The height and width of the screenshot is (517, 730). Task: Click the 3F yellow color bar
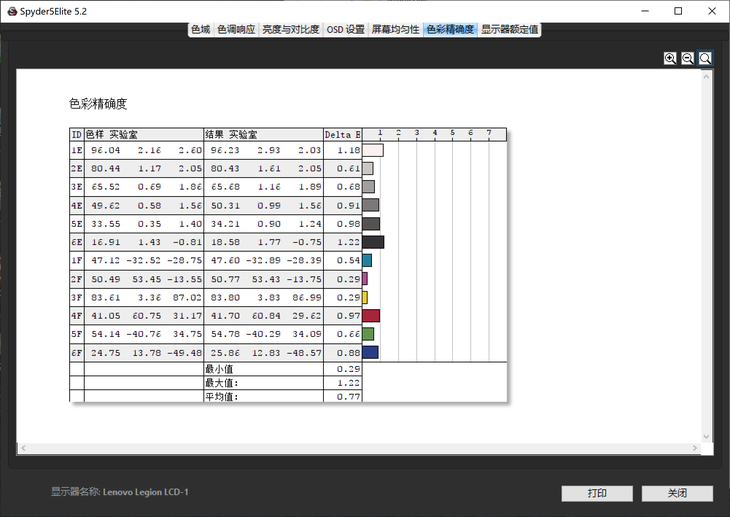coord(365,297)
